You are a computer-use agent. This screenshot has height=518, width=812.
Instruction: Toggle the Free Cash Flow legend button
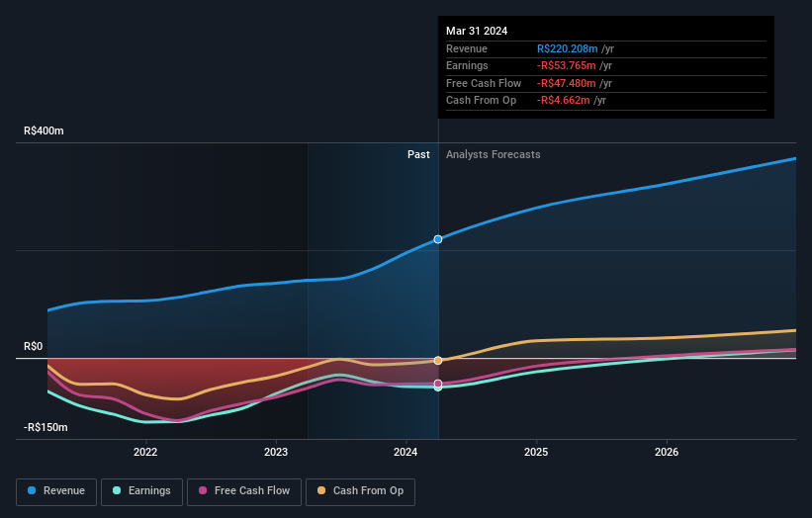[x=244, y=491]
